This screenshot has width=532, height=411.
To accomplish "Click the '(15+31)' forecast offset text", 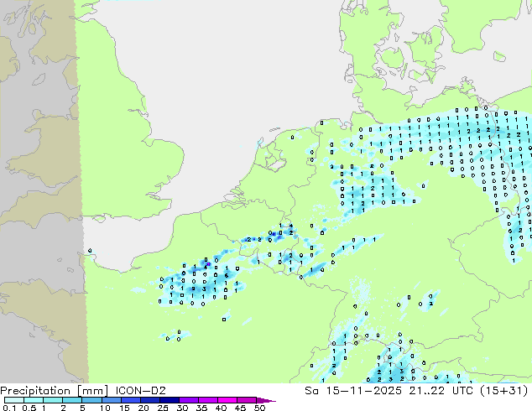I will click(x=504, y=391).
